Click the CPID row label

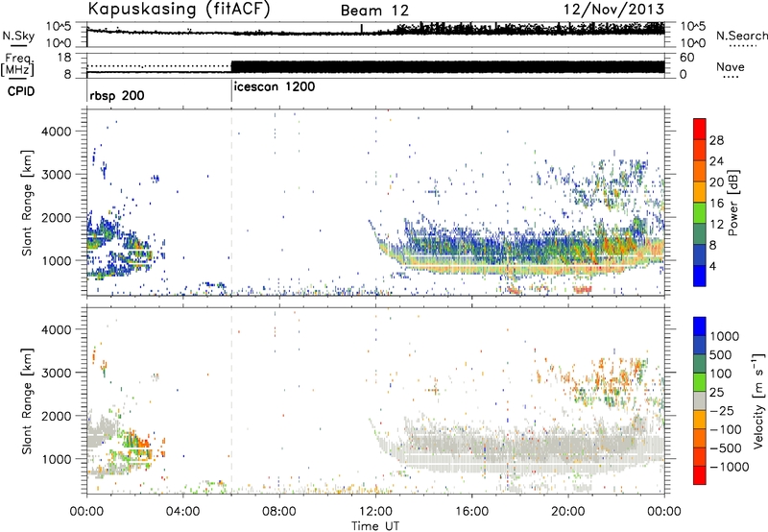(21, 91)
